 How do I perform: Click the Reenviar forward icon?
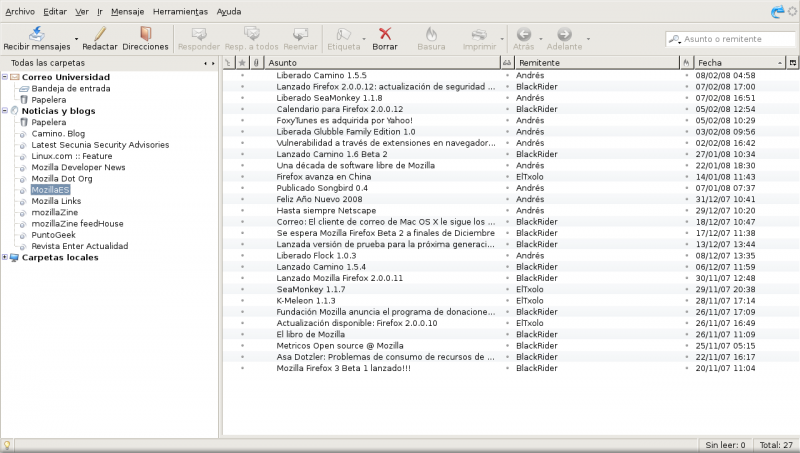coord(300,34)
